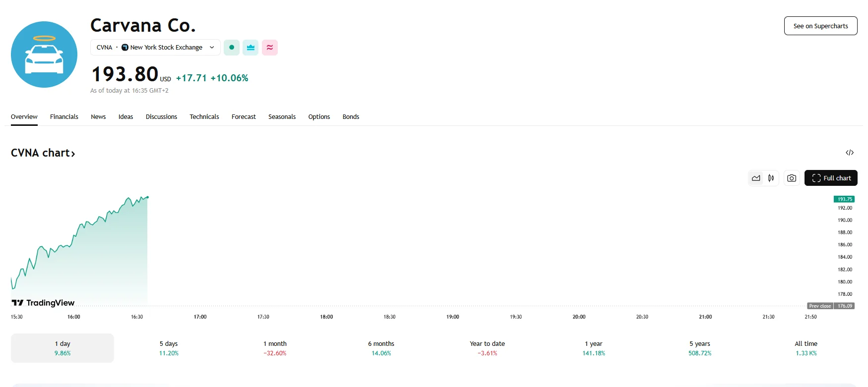Switch to the Technicals tab
Screen dimensions: 868x387
(x=204, y=117)
